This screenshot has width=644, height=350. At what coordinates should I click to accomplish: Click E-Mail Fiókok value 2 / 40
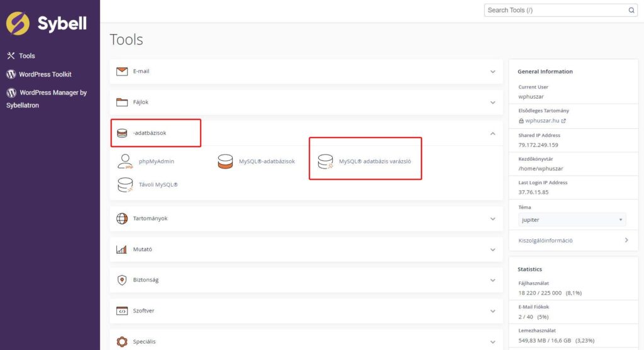(x=526, y=317)
